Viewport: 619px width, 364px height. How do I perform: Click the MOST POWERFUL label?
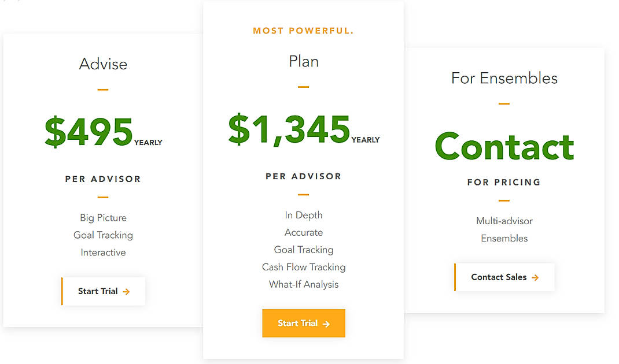click(x=303, y=31)
